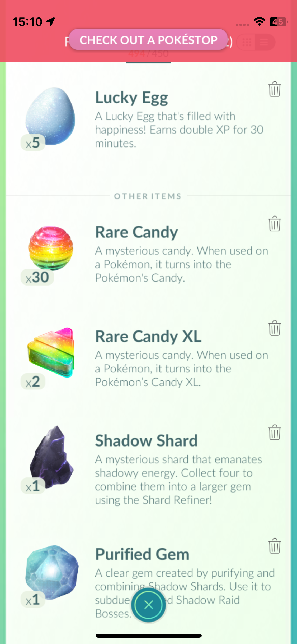297x644 pixels.
Task: Close the item bag with X button
Action: pos(149,605)
